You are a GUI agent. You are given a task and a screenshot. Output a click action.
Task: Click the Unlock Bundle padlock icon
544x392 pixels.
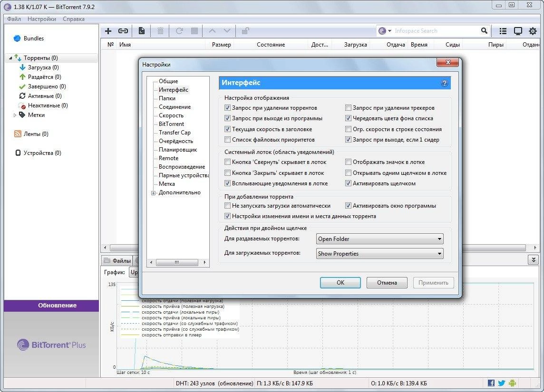pos(245,31)
